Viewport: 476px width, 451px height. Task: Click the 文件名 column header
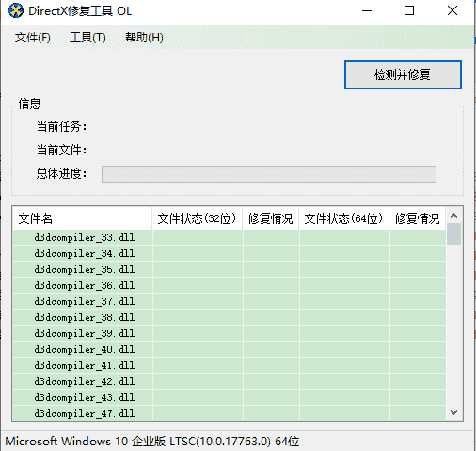click(x=82, y=218)
